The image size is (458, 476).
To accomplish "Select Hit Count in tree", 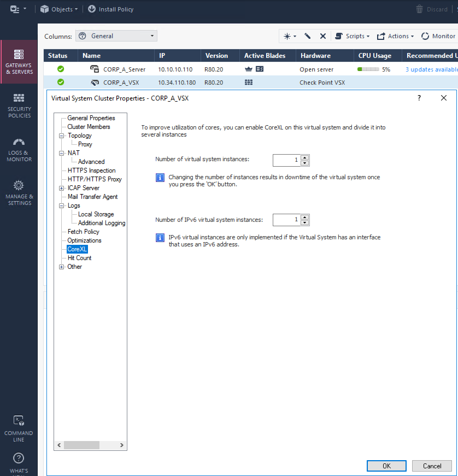I will pos(79,258).
